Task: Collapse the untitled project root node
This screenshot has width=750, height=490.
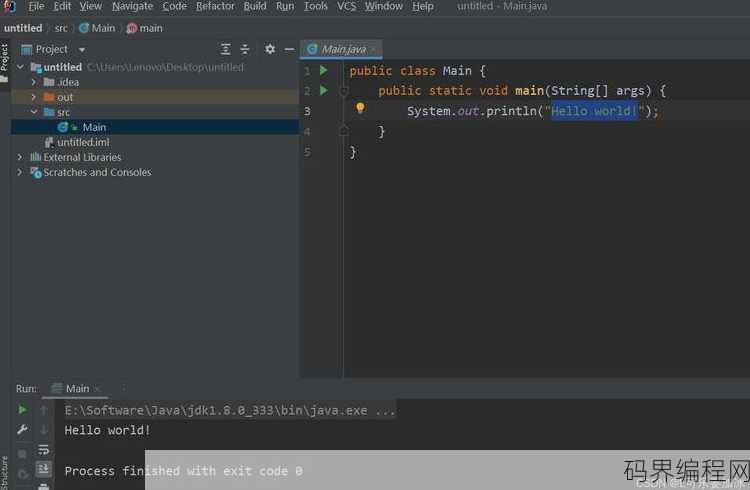Action: [20, 67]
